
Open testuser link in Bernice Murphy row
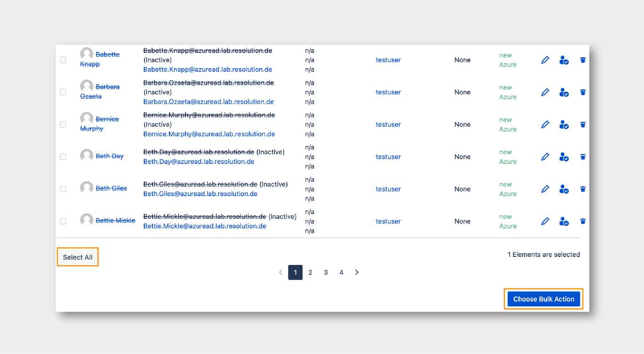[388, 124]
